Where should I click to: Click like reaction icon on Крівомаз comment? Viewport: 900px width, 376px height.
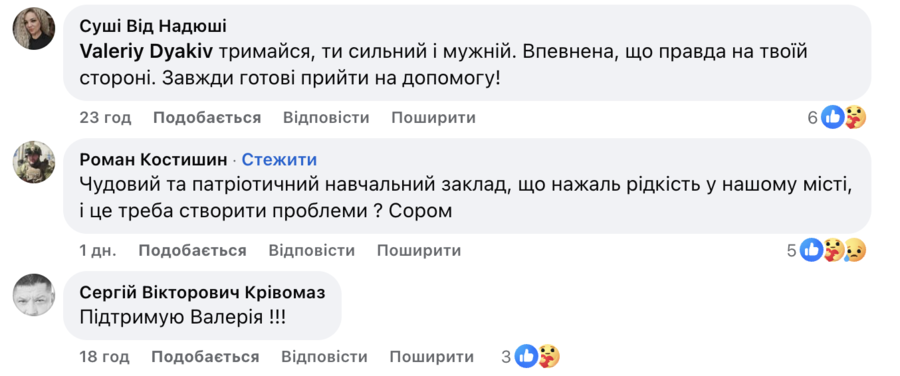click(526, 356)
